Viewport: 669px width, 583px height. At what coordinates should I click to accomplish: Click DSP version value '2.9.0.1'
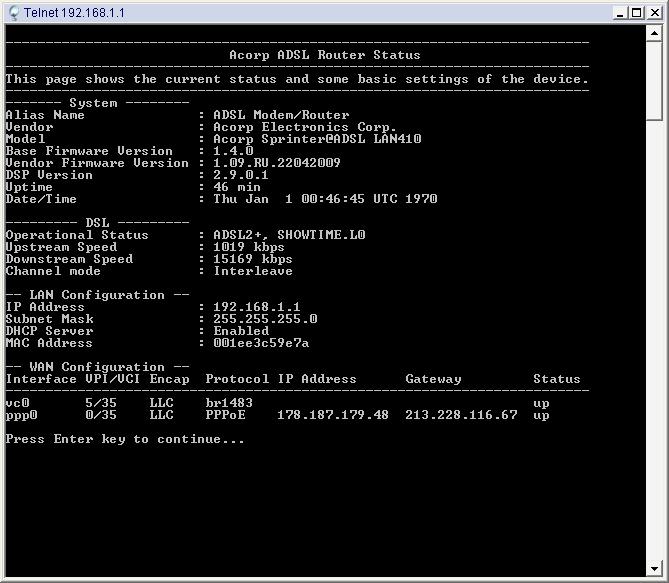coord(241,175)
